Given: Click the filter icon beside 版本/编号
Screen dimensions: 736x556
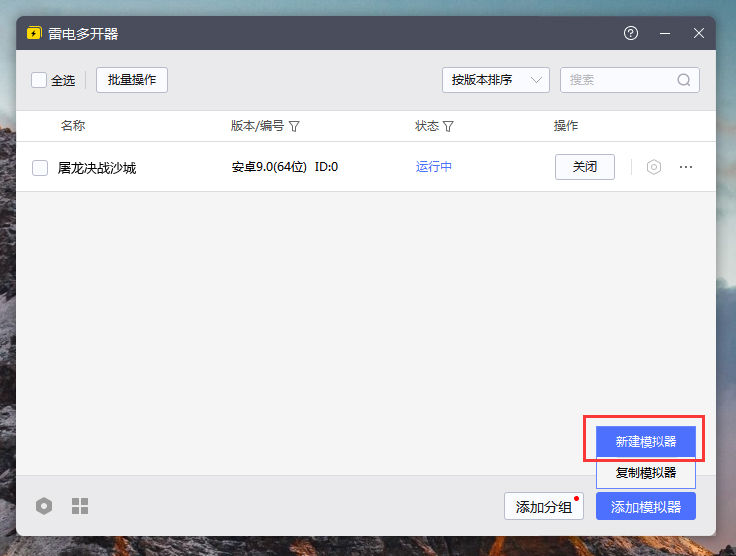Looking at the screenshot, I should [x=295, y=127].
